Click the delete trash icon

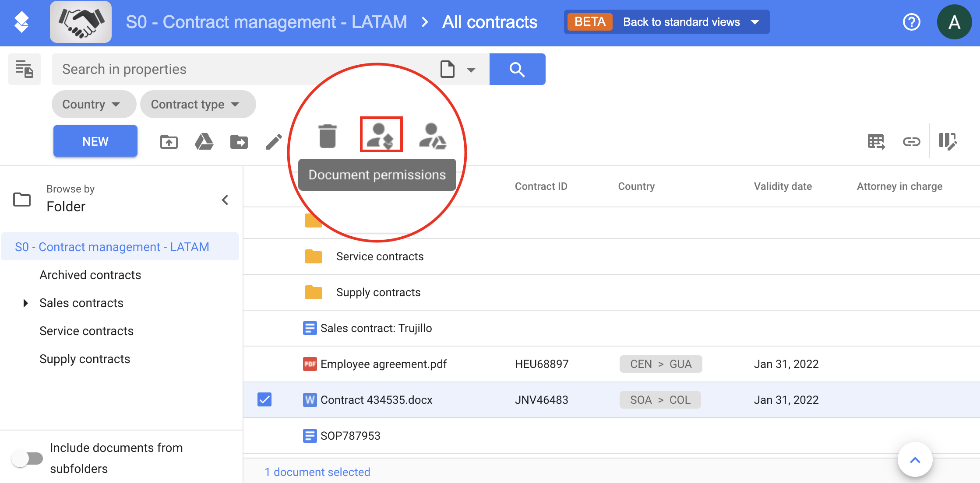point(328,136)
